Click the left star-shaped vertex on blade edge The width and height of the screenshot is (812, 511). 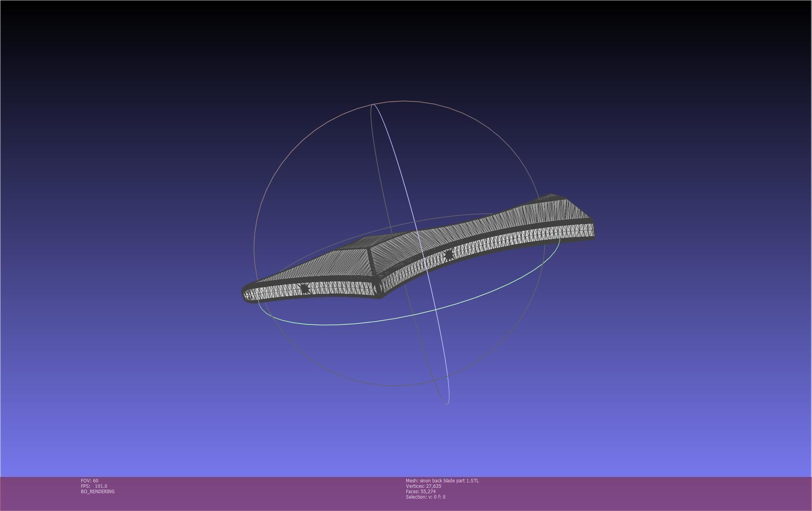tap(305, 288)
